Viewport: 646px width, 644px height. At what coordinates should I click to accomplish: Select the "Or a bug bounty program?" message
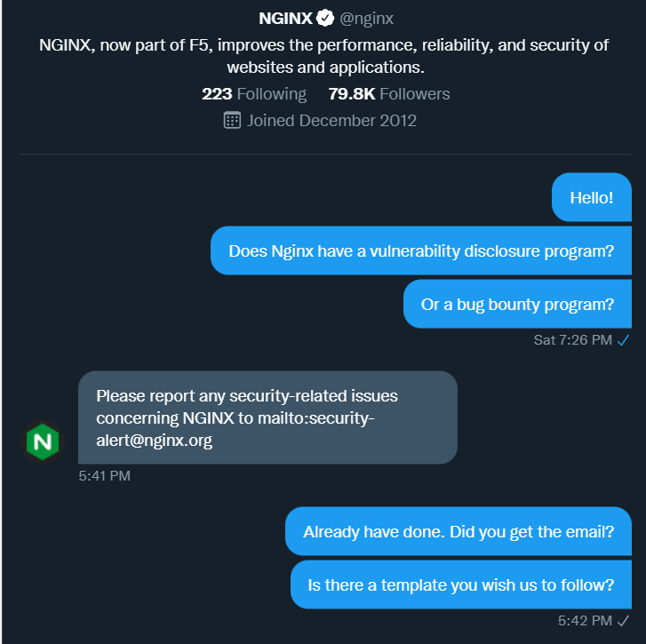[517, 305]
